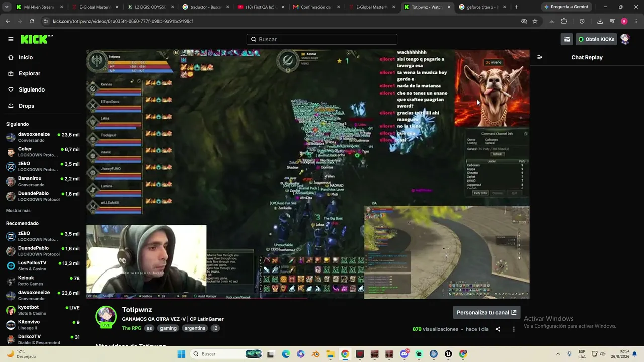
Task: Switch to the traductor search tab
Action: pos(205,7)
